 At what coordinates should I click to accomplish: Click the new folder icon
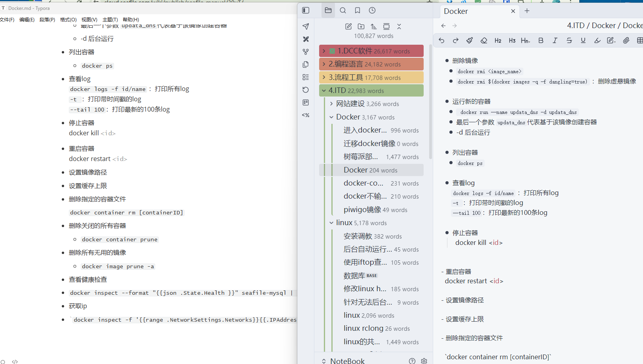click(361, 27)
